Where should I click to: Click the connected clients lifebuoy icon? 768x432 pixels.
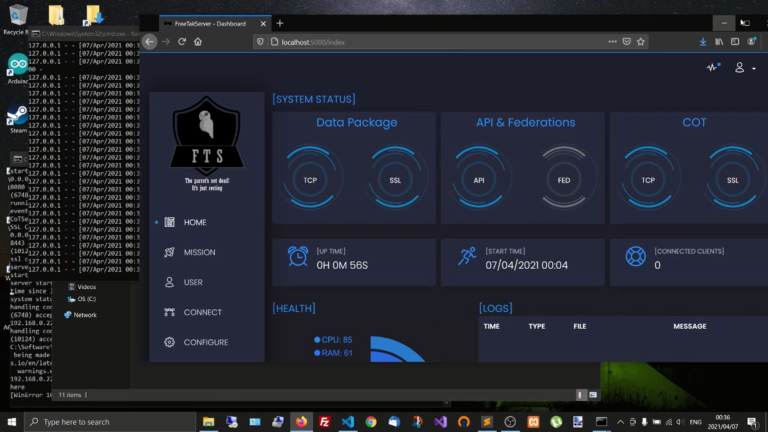635,256
